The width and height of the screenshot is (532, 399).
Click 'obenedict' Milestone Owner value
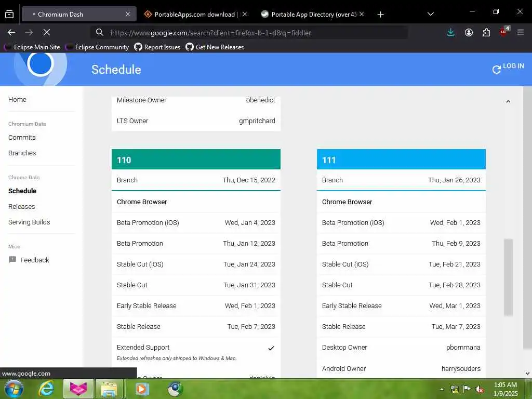tap(261, 100)
